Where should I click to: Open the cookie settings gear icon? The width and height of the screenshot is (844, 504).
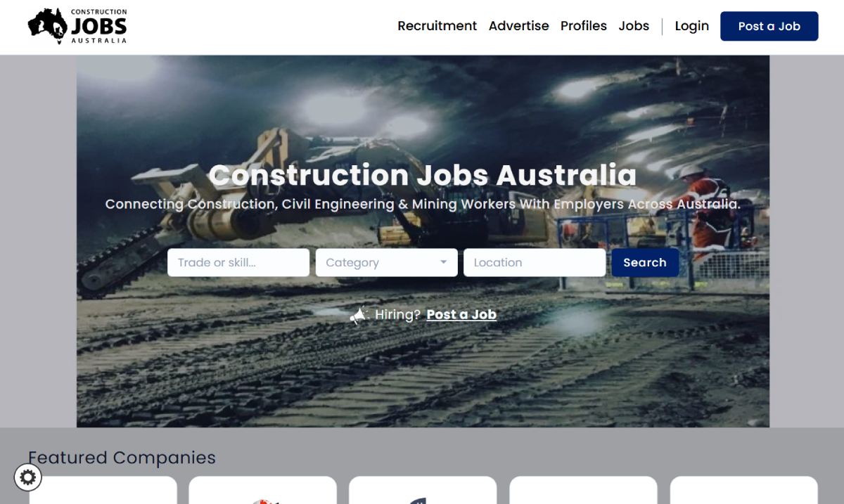28,478
